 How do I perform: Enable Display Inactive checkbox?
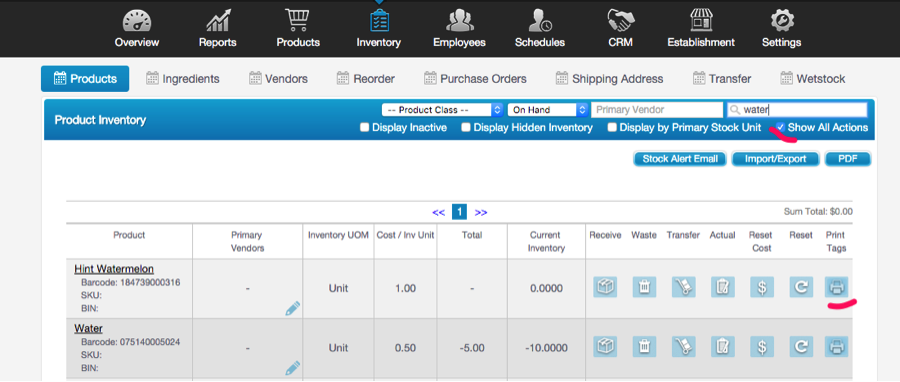click(x=364, y=127)
